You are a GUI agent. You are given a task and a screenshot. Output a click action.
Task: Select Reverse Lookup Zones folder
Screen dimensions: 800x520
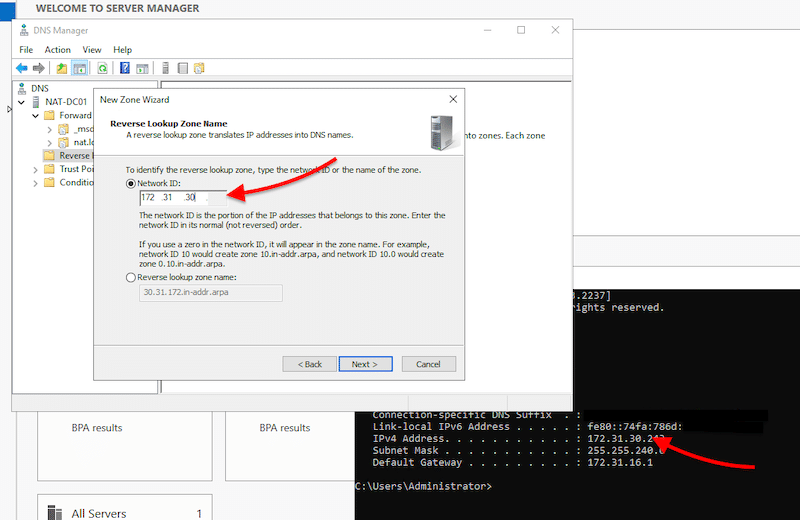point(74,156)
